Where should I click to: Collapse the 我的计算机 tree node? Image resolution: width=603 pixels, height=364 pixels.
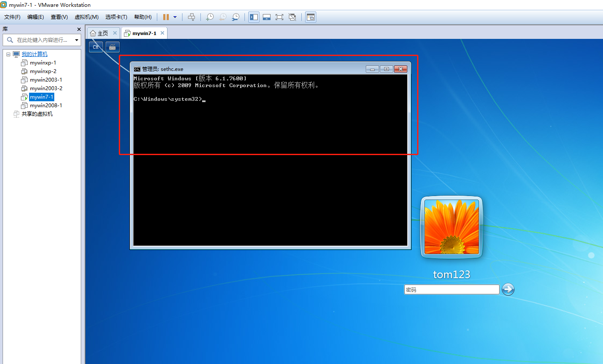coord(8,54)
